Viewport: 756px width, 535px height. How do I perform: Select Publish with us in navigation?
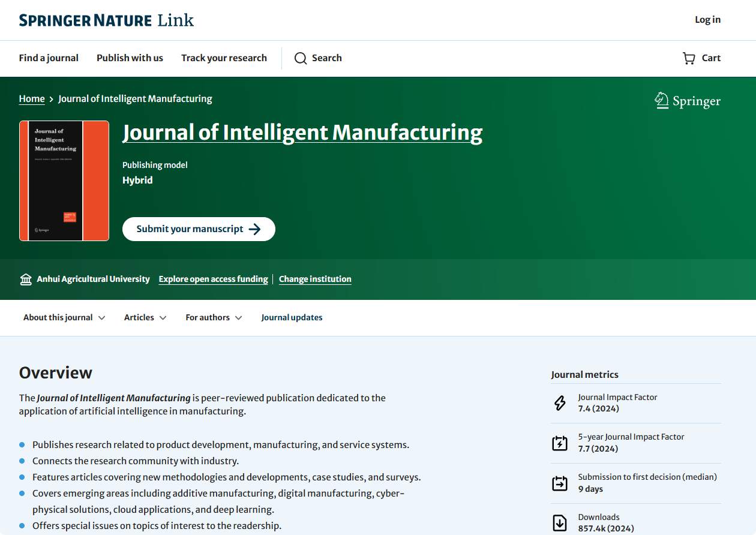[x=130, y=58]
